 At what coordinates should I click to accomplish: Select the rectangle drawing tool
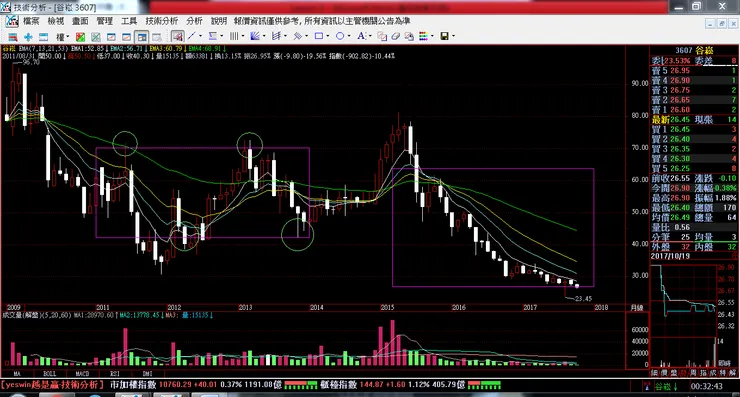tap(319, 36)
